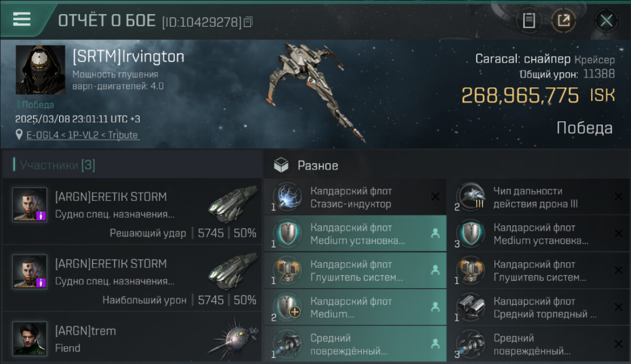Open the clipboard notes icon
Viewport: 631px width, 364px height.
pyautogui.click(x=529, y=21)
